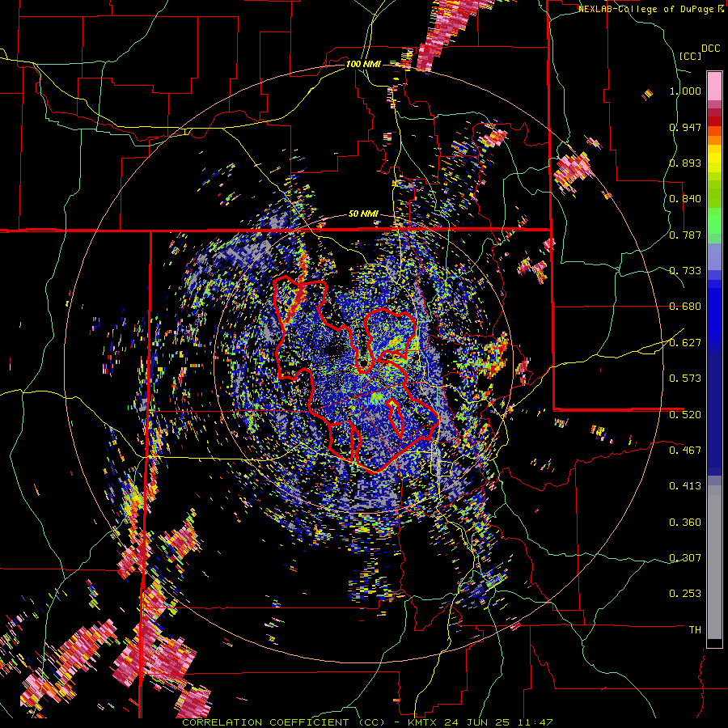Viewport: 728px width, 728px height.
Task: Click the 0.467 scale value
Action: 685,451
